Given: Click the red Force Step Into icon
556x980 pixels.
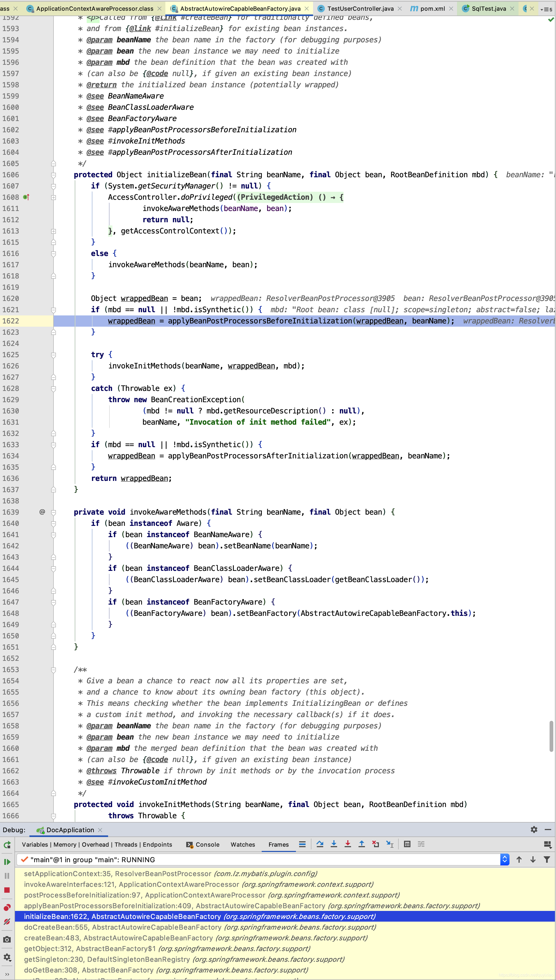Looking at the screenshot, I should (x=348, y=844).
